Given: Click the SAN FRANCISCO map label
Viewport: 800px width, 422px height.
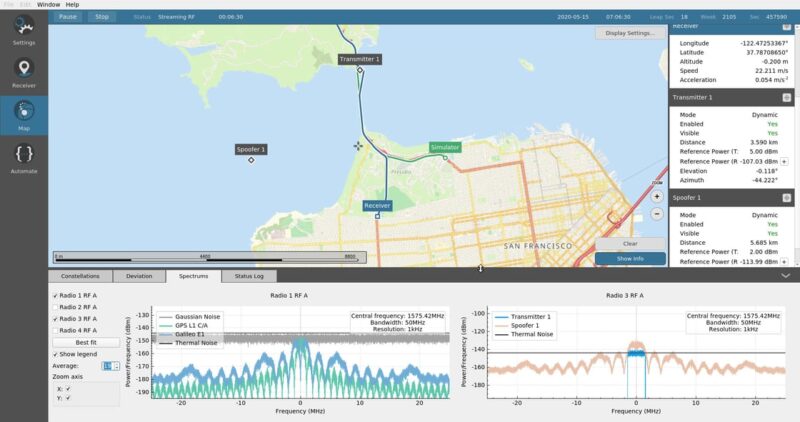Looking at the screenshot, I should pos(538,246).
